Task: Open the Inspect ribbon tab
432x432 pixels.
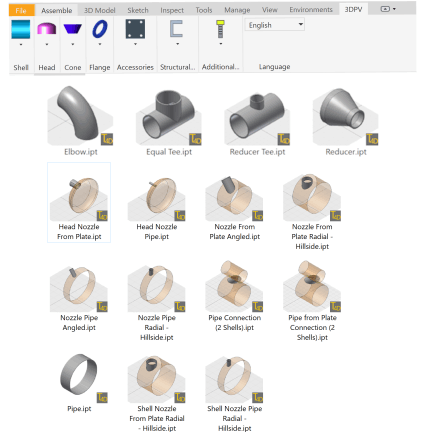Action: click(x=172, y=10)
